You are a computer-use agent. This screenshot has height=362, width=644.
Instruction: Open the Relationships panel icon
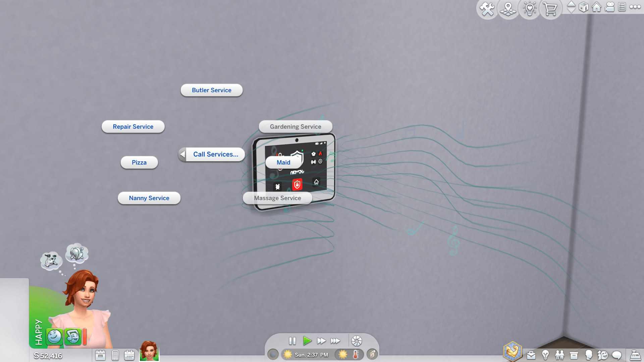pyautogui.click(x=559, y=355)
